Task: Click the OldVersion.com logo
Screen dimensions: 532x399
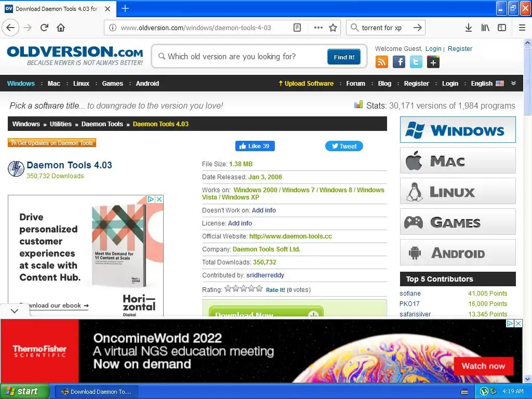Action: tap(75, 56)
